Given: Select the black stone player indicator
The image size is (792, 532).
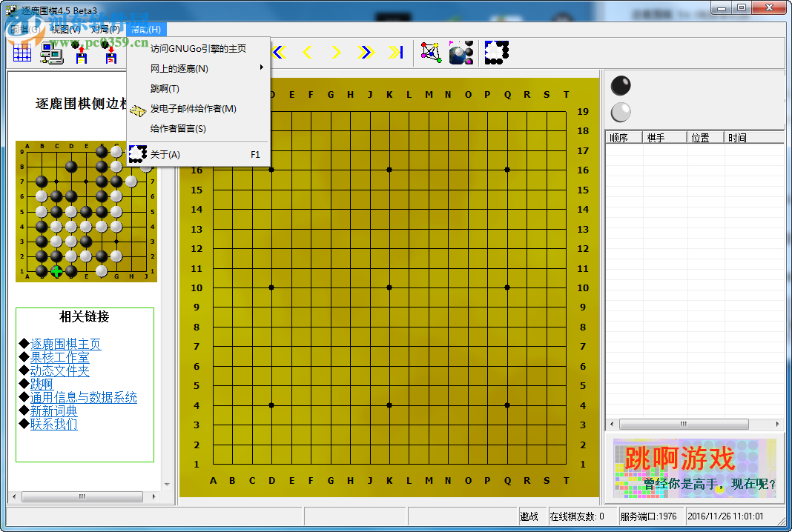Looking at the screenshot, I should tap(620, 85).
